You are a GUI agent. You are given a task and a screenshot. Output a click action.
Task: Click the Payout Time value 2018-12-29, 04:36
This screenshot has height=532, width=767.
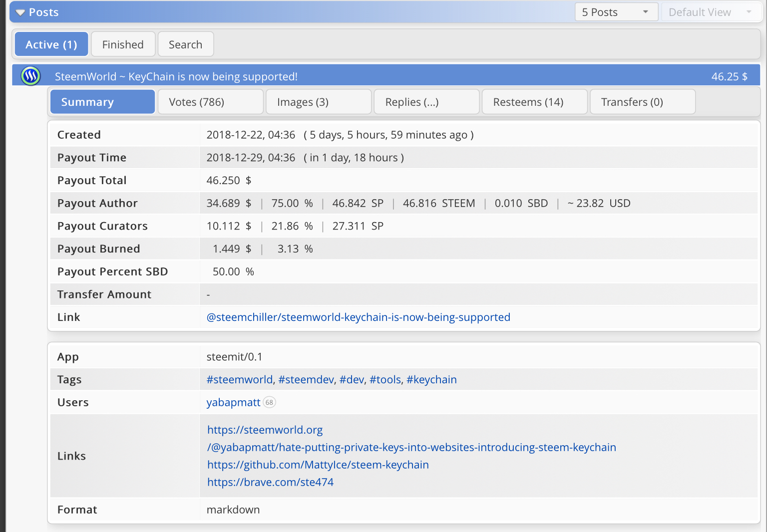click(251, 158)
